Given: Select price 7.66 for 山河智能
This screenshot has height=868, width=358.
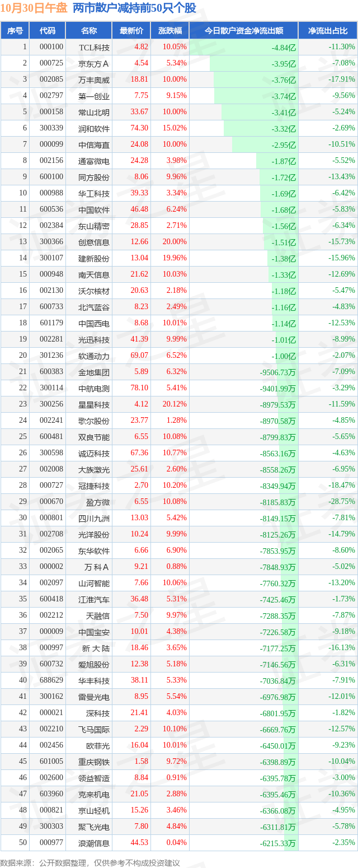Looking at the screenshot, I should tap(142, 583).
